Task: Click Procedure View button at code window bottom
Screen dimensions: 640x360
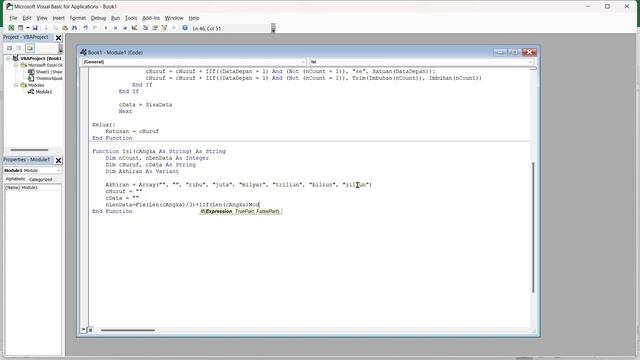Action: click(84, 330)
